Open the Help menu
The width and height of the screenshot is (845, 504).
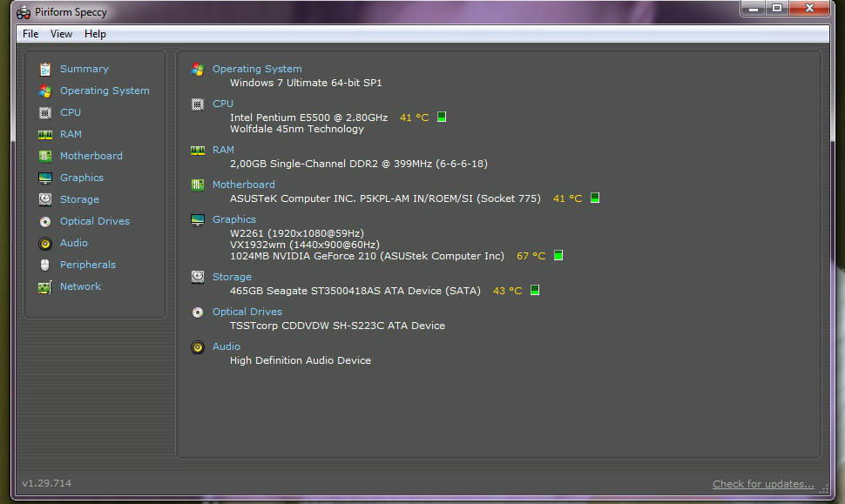[x=95, y=34]
